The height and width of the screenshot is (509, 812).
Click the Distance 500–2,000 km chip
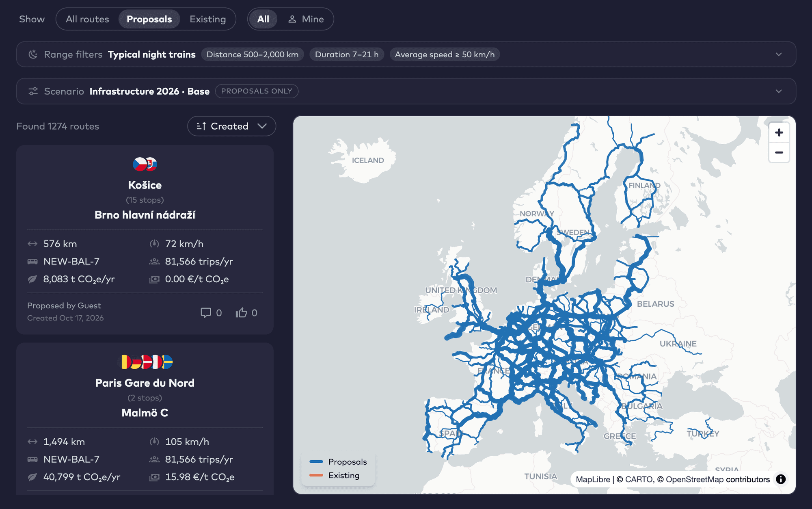pos(253,54)
